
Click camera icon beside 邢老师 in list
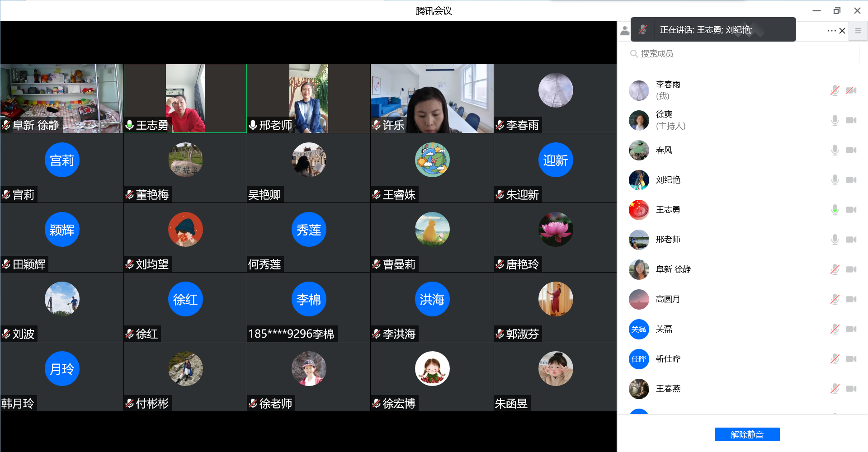[851, 240]
